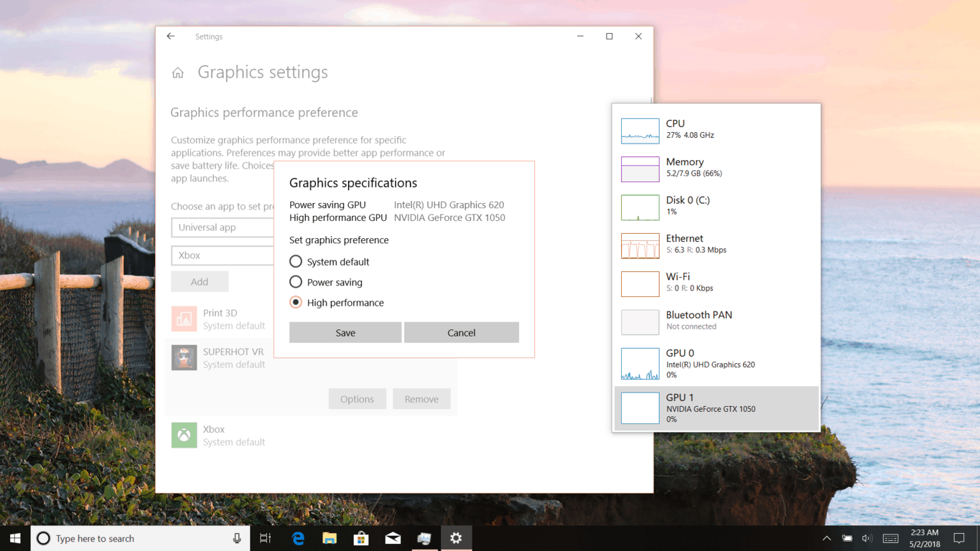Save the graphics preference
This screenshot has width=980, height=551.
pos(345,332)
